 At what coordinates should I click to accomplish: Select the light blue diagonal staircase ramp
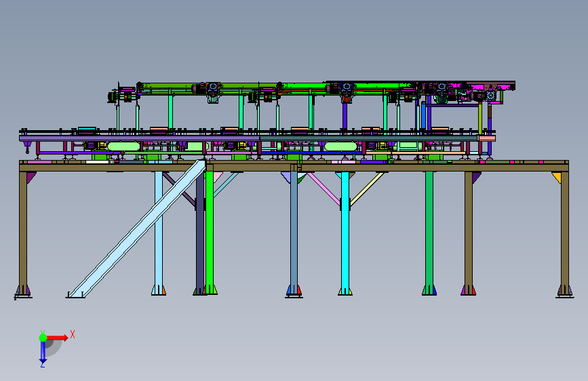[x=137, y=229]
